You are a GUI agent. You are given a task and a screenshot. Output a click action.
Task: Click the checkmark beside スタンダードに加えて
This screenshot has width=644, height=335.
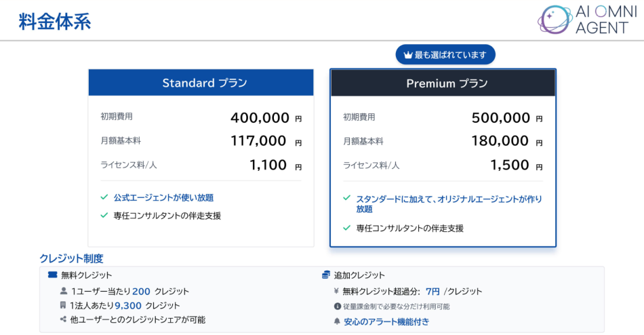pyautogui.click(x=346, y=198)
